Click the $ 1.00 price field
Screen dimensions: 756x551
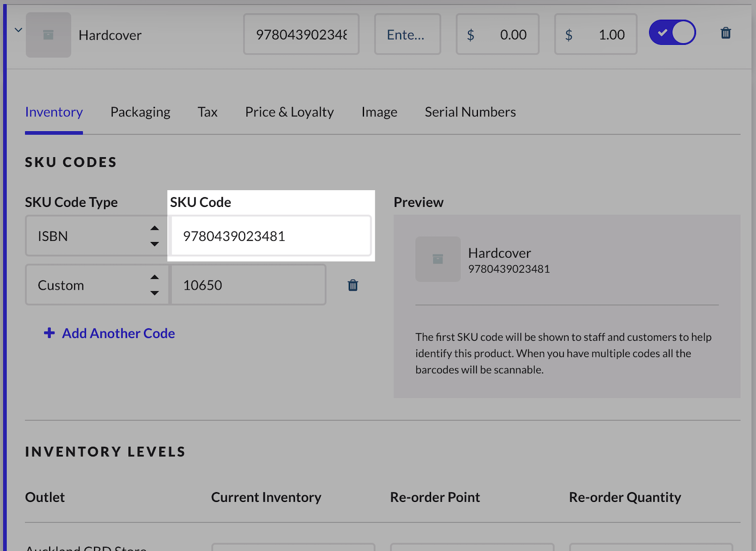tap(596, 35)
